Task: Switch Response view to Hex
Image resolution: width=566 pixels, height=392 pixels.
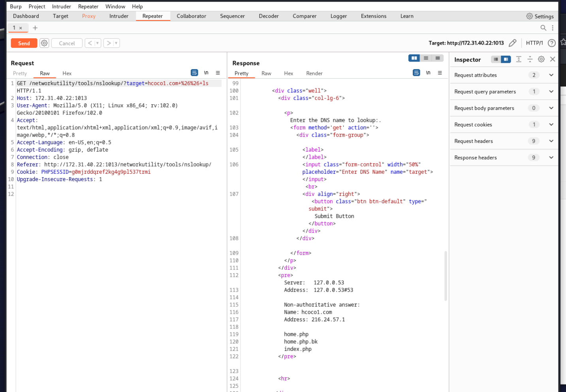Action: [289, 73]
